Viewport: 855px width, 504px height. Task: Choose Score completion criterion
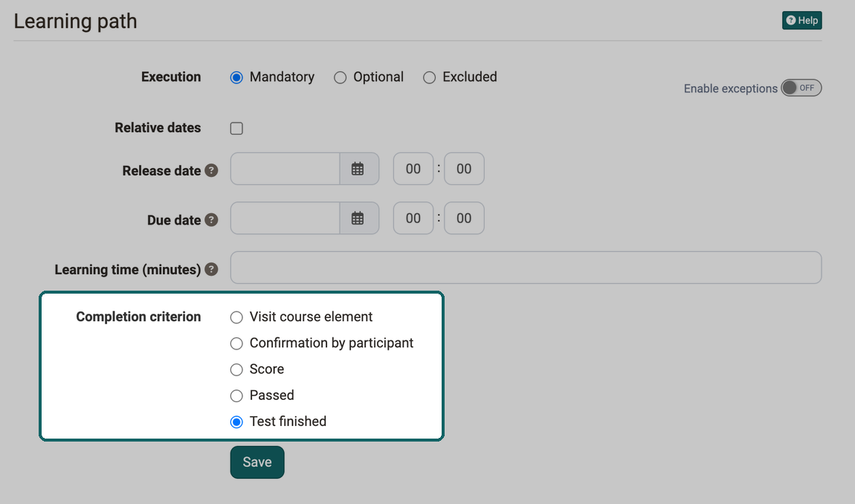236,369
